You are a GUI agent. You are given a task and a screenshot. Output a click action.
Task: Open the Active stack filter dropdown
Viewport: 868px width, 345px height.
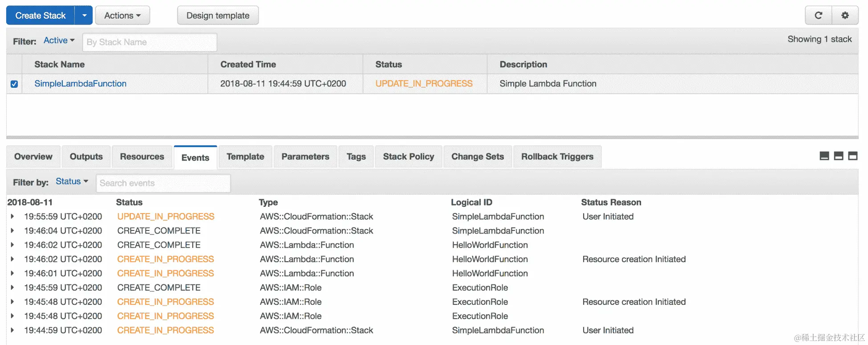click(x=59, y=41)
